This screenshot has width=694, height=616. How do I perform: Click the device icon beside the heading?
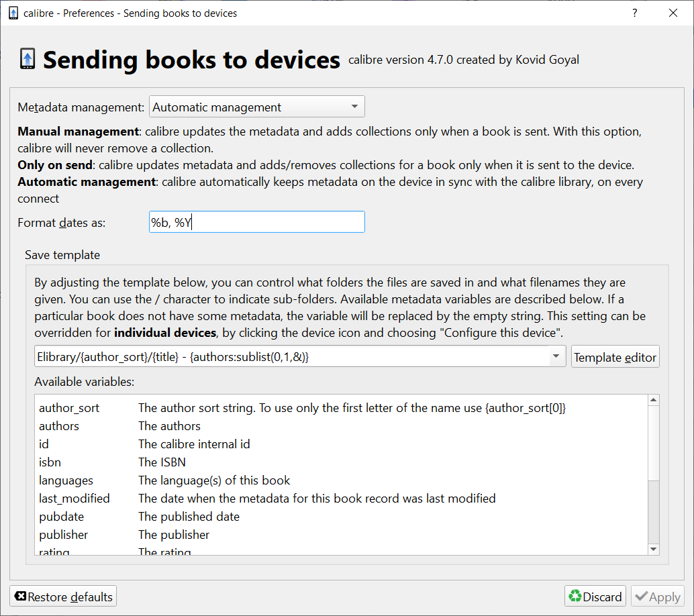coord(27,59)
